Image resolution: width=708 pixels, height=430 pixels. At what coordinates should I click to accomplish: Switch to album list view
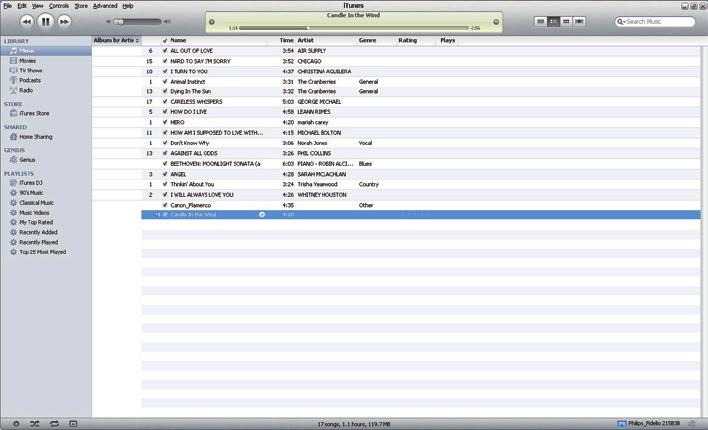pos(553,21)
